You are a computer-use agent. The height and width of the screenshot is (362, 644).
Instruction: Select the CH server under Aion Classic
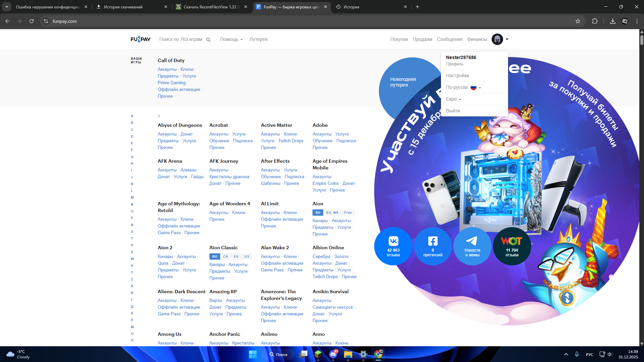226,257
